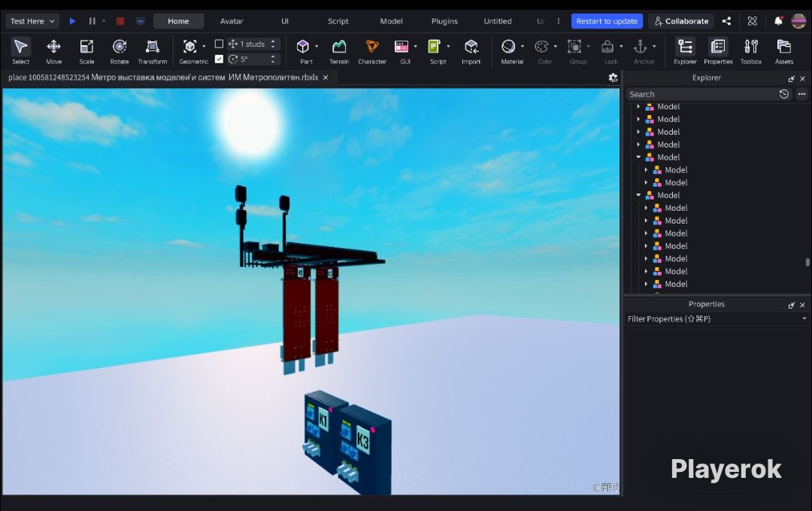Viewport: 812px width, 511px height.
Task: Open the Toolbox
Action: [x=751, y=50]
